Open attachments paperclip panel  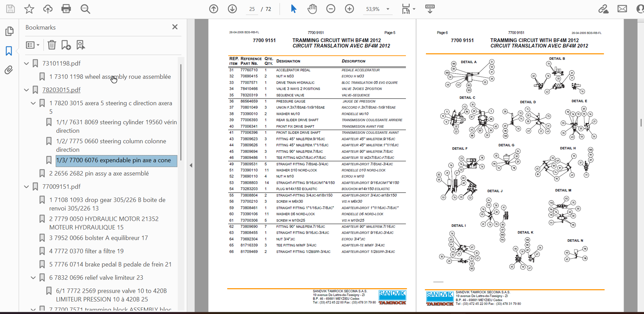(9, 70)
